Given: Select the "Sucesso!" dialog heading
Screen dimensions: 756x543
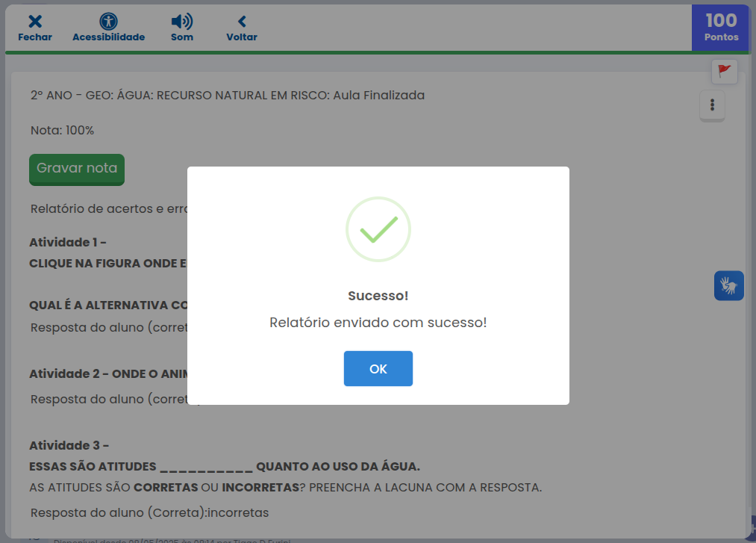Looking at the screenshot, I should 378,296.
